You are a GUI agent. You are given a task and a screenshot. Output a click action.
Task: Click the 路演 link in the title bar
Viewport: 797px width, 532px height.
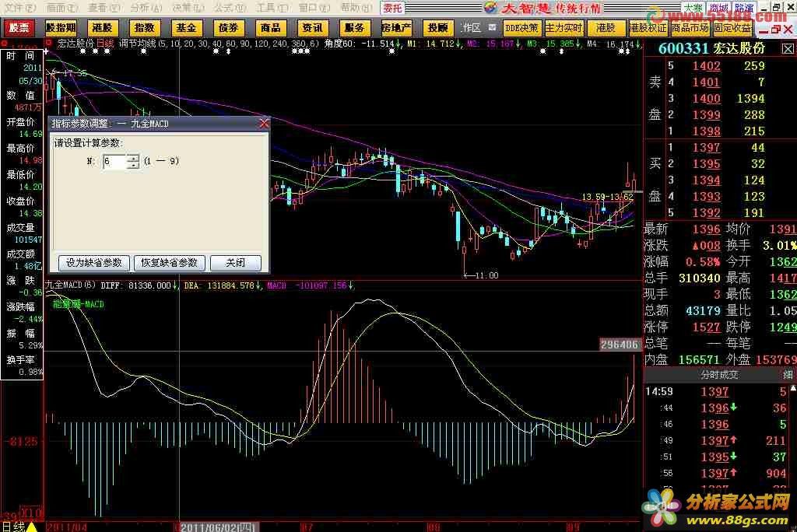(x=744, y=8)
